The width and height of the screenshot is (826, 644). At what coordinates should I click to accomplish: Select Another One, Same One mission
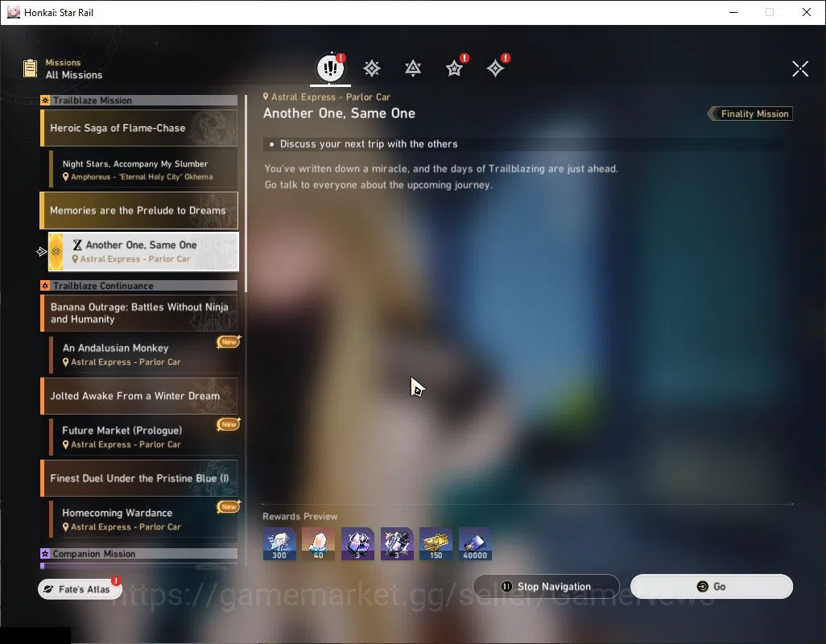pyautogui.click(x=143, y=252)
